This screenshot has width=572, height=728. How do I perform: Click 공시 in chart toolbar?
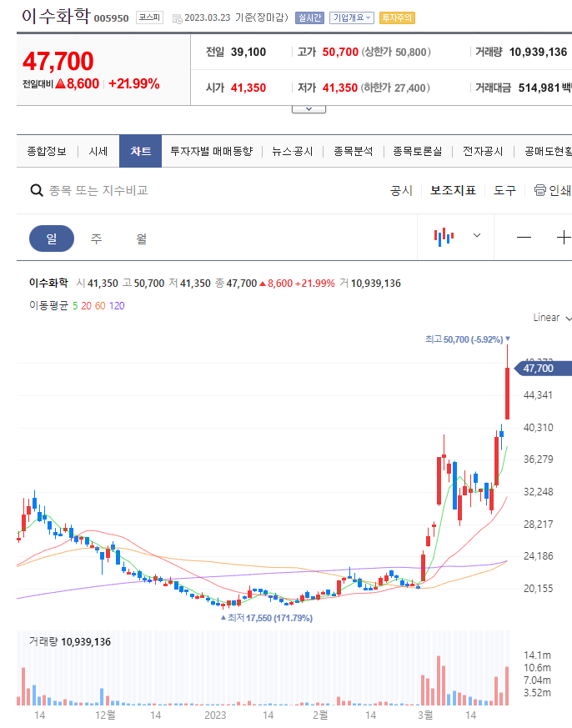point(401,190)
